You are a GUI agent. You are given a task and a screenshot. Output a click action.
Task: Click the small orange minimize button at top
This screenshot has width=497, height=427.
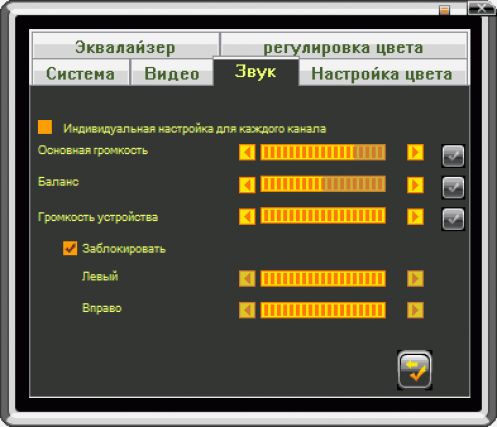pyautogui.click(x=444, y=10)
